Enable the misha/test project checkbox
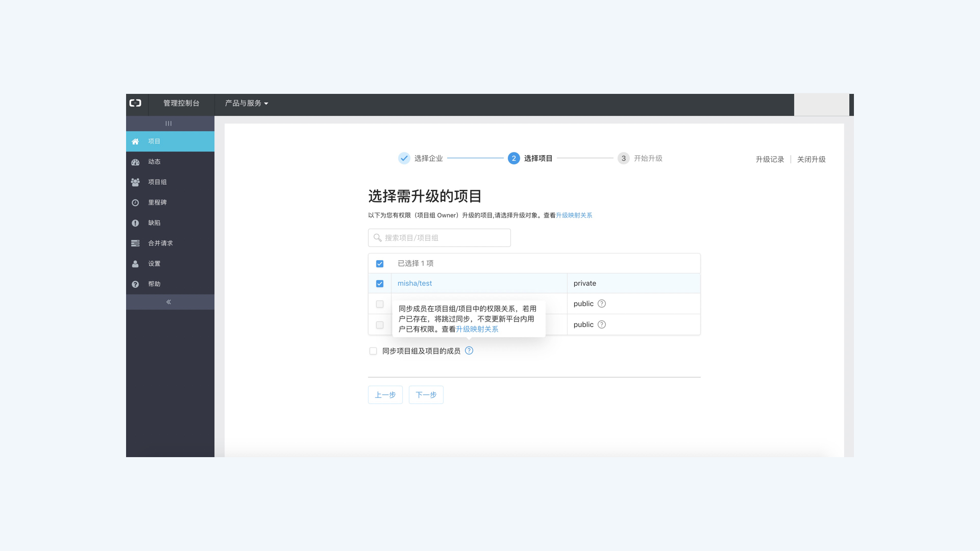This screenshot has width=980, height=551. tap(379, 283)
